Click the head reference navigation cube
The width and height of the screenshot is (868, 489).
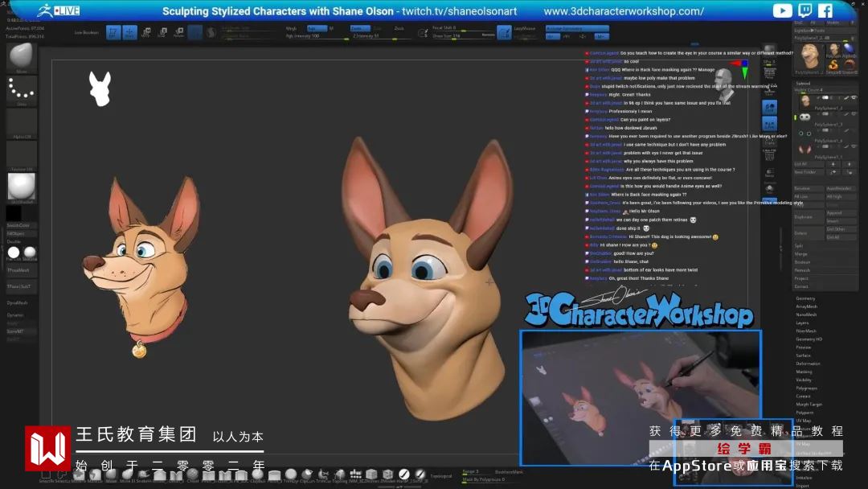click(x=724, y=84)
